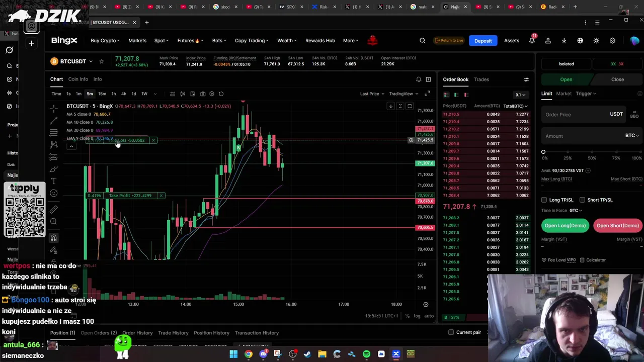Open Trigger order type dropdown
The image size is (644, 362).
[x=586, y=94]
